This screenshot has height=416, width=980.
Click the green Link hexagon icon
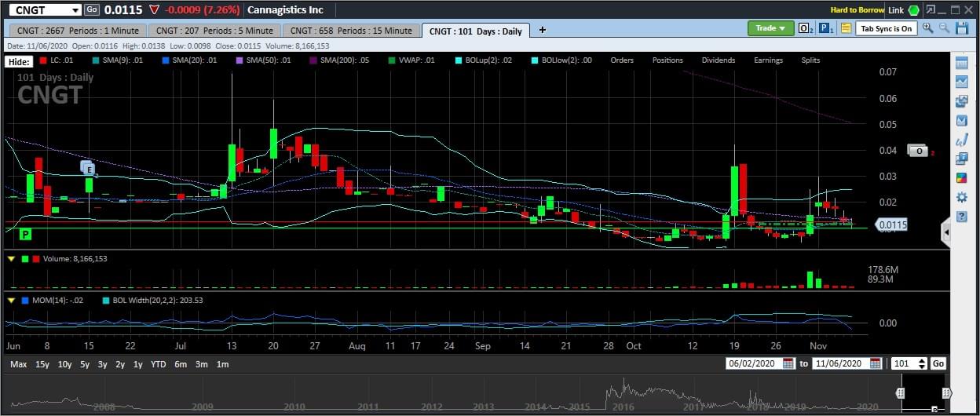tap(914, 10)
